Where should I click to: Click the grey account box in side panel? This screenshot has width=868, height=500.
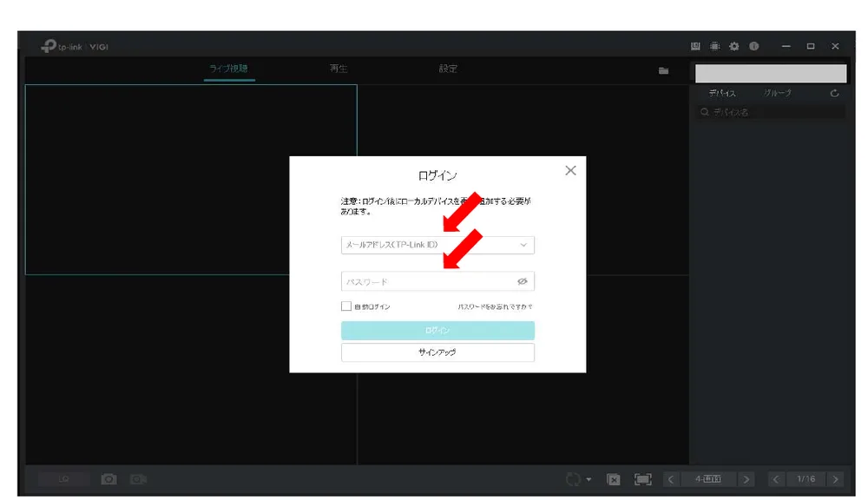(x=771, y=73)
